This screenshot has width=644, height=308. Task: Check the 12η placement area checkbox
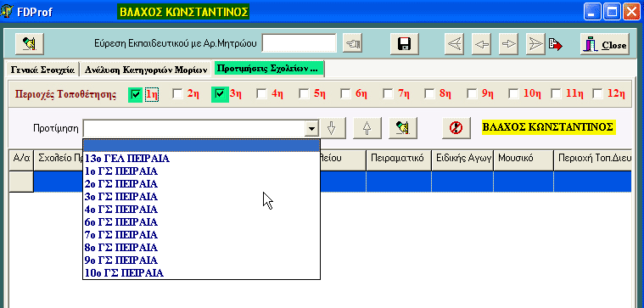[598, 94]
